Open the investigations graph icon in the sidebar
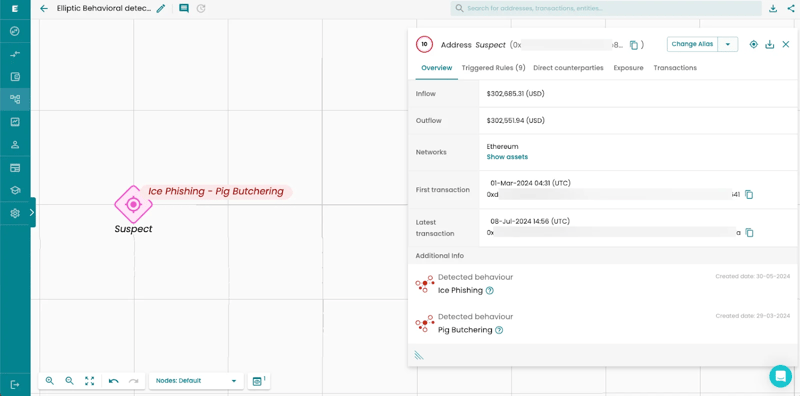Viewport: 800px width, 396px height. click(x=15, y=100)
